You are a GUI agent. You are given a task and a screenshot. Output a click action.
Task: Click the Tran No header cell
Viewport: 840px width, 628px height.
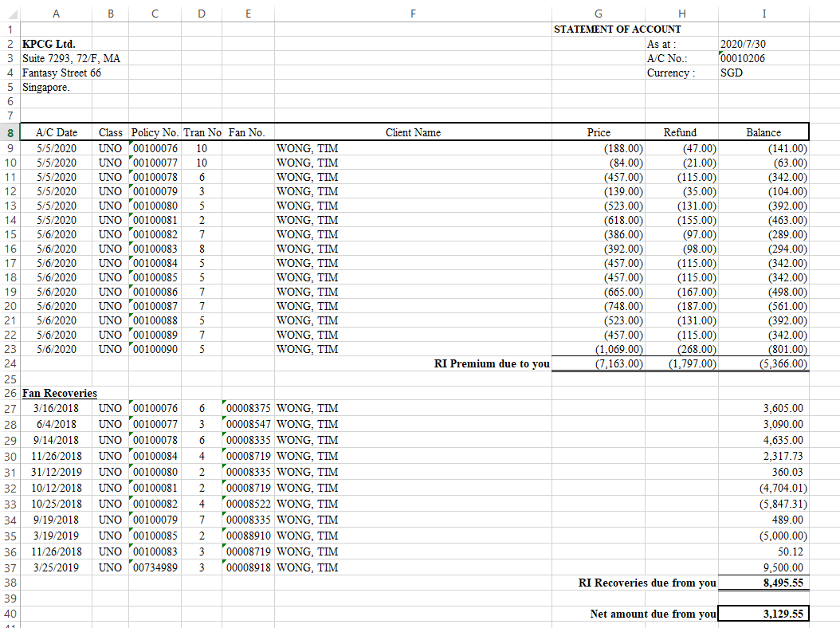[x=202, y=132]
